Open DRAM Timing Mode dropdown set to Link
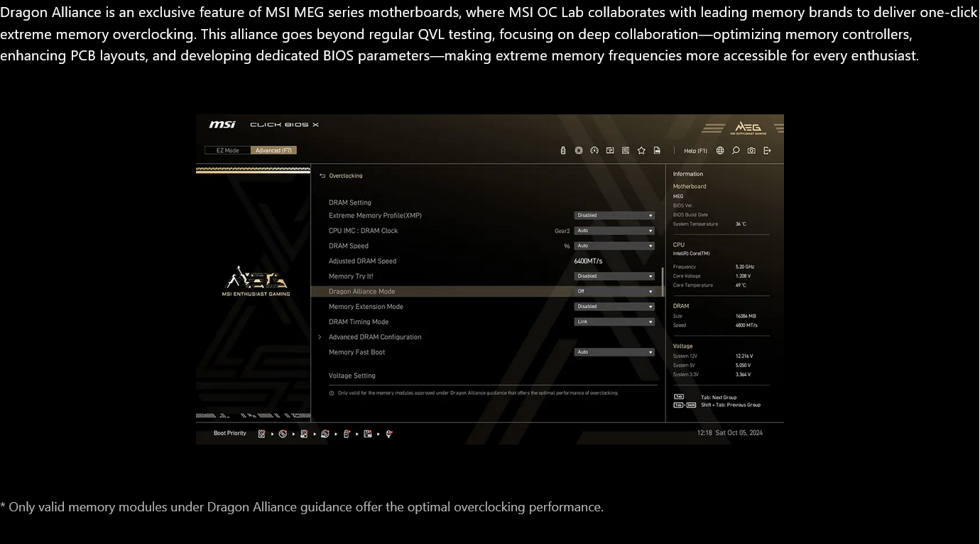The image size is (980, 544). pyautogui.click(x=614, y=322)
